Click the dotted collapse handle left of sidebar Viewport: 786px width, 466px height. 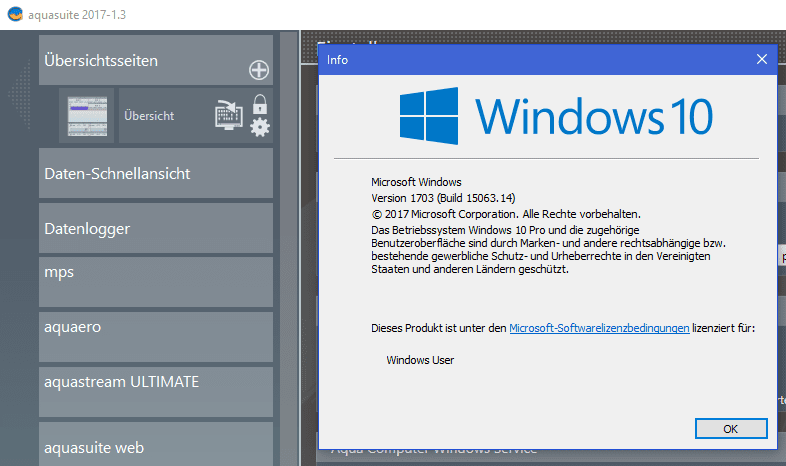pyautogui.click(x=20, y=95)
